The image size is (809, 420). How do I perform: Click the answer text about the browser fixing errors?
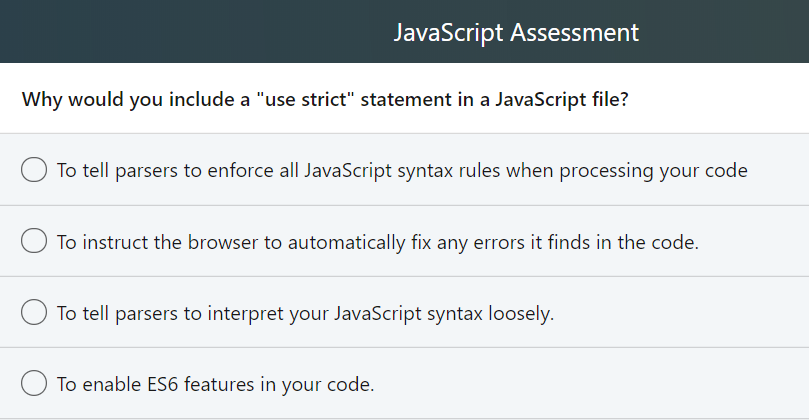[x=377, y=241]
